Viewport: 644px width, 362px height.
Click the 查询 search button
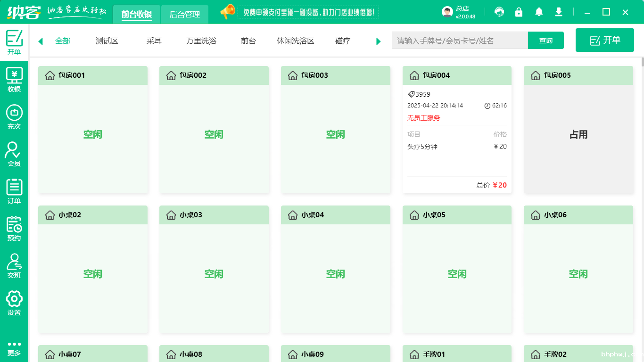(x=546, y=41)
